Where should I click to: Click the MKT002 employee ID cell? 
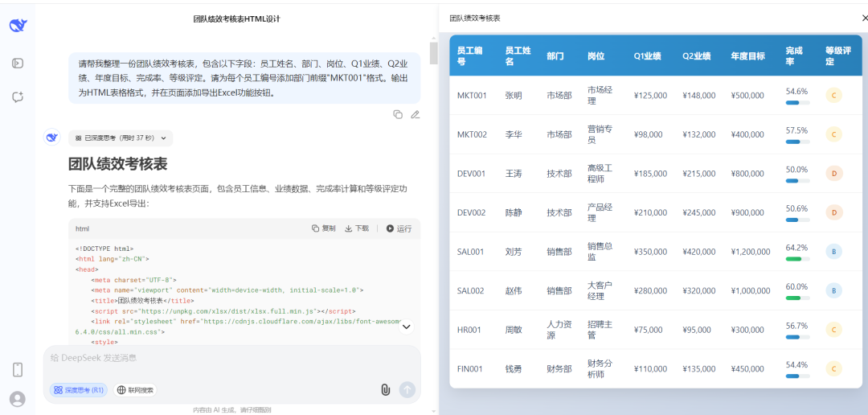pos(473,134)
